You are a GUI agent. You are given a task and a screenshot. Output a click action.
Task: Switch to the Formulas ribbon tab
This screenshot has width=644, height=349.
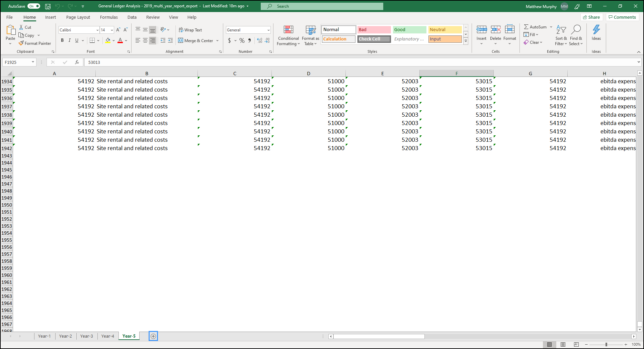(x=108, y=17)
